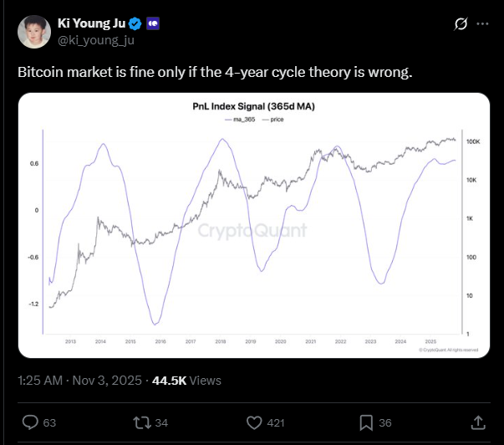Open the share icon at bottom right
Image resolution: width=504 pixels, height=445 pixels.
(479, 422)
